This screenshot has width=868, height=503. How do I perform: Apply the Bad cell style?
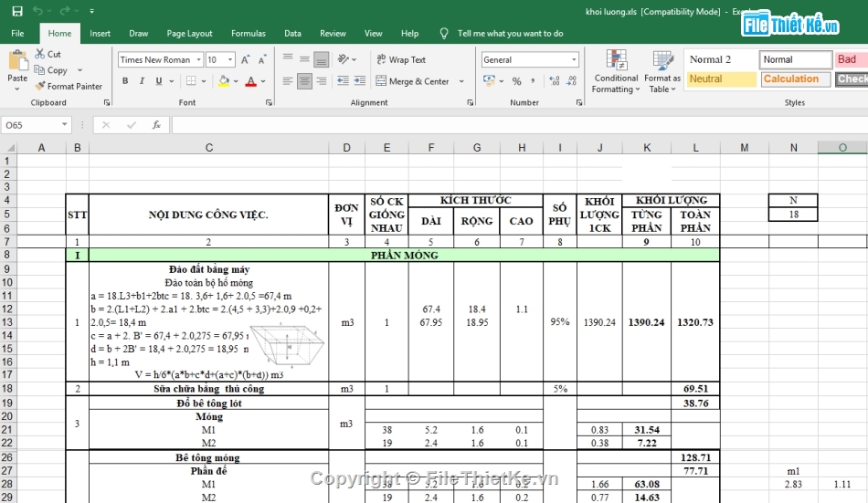click(x=851, y=59)
